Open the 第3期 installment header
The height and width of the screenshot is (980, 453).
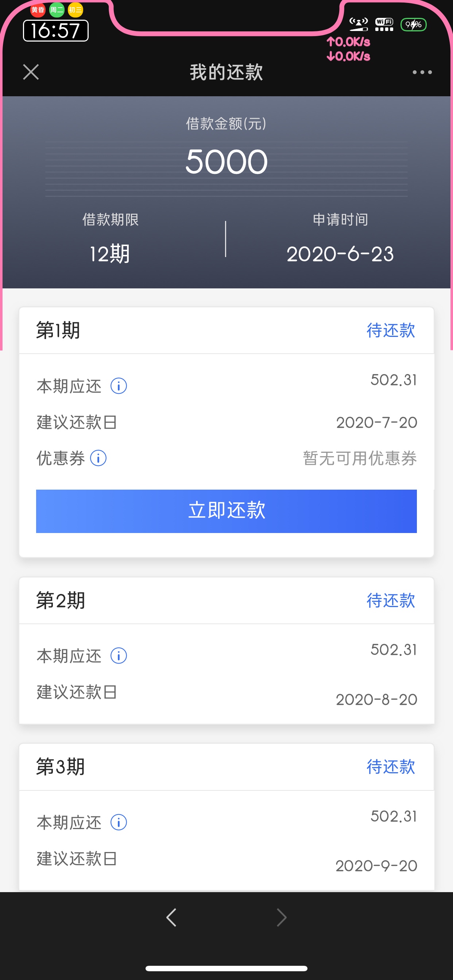[x=226, y=767]
